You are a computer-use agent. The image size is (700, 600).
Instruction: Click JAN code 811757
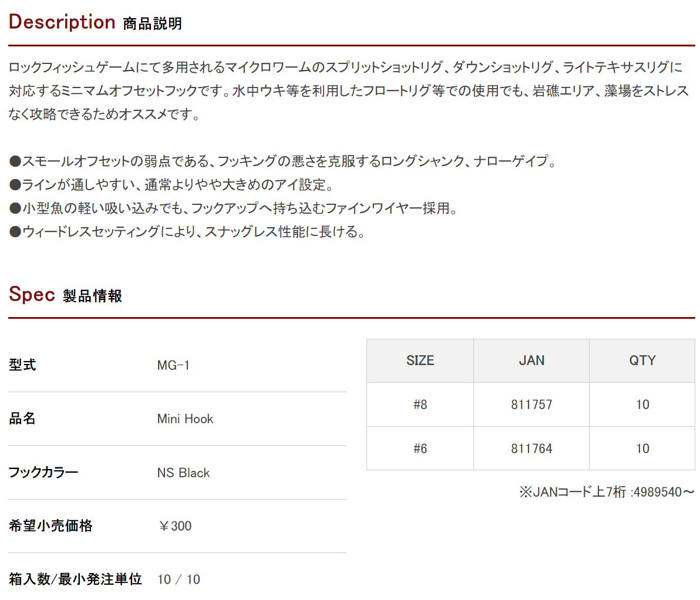(531, 405)
